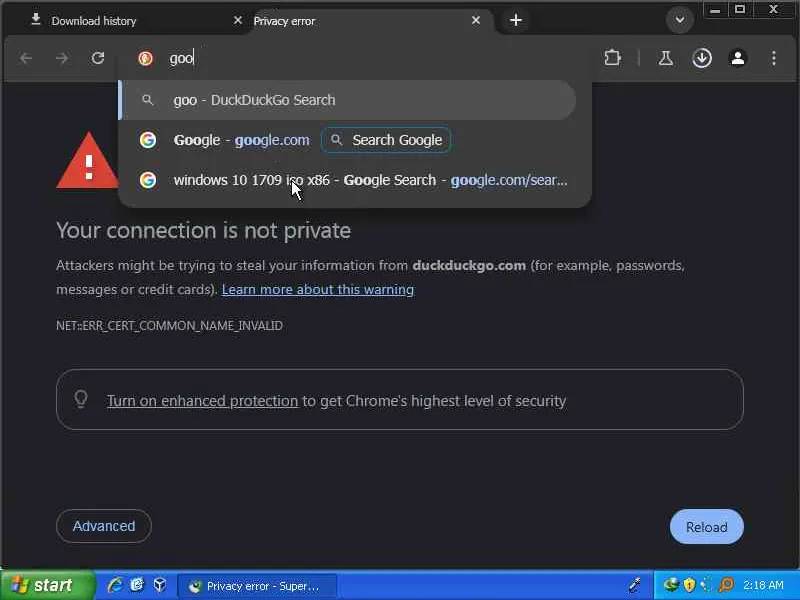
Task: Click the pen icon on taskbar
Action: (x=635, y=585)
